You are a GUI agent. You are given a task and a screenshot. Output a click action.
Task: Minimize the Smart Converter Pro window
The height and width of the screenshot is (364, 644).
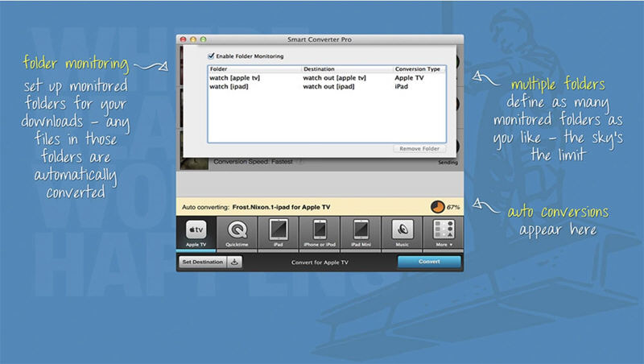pos(193,39)
